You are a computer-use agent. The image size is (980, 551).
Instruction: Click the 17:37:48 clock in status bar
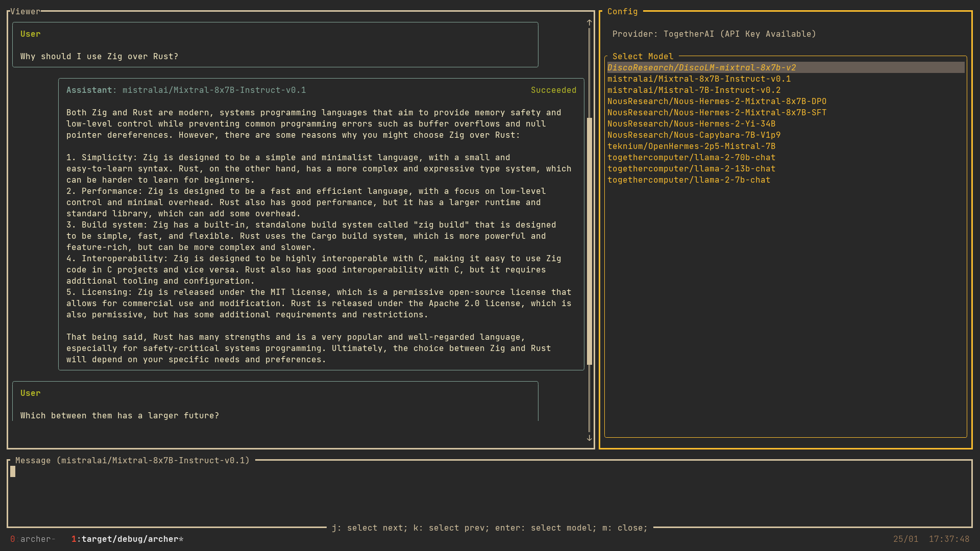[949, 539]
